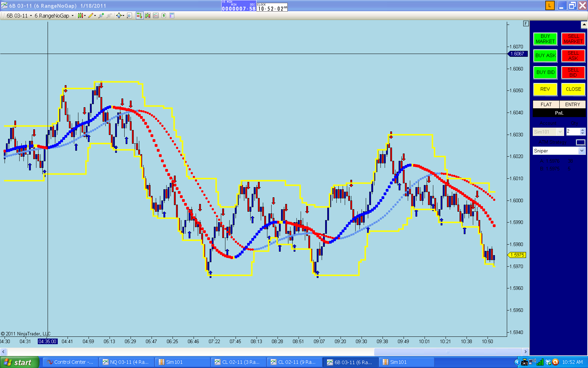Click the SELL ASK button
The image size is (588, 368).
[573, 56]
